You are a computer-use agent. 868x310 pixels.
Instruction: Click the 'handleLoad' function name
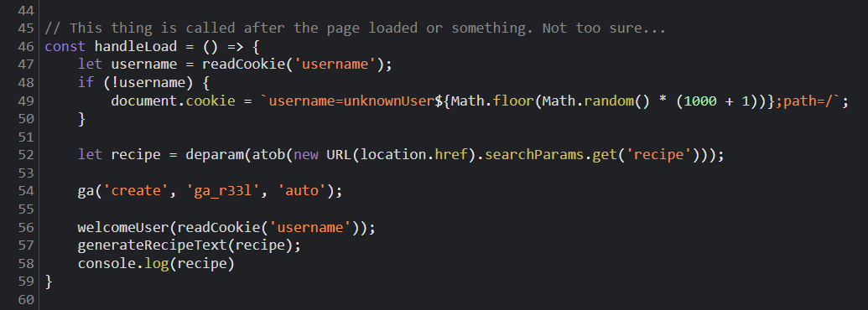136,46
